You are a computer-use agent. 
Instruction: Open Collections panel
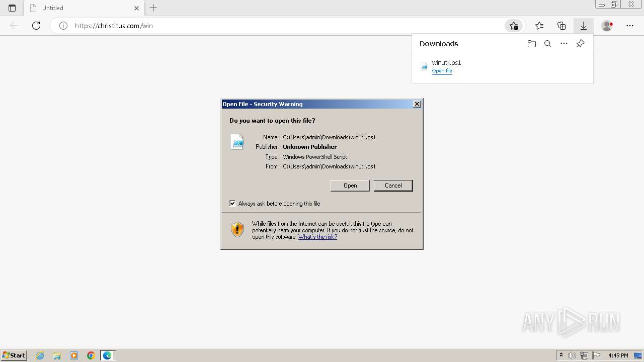561,26
